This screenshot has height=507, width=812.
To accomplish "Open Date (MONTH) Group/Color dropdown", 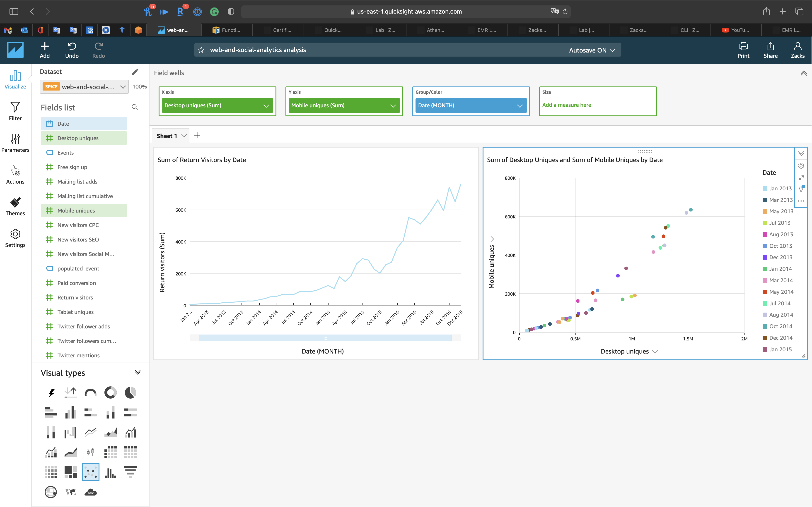I will [520, 106].
